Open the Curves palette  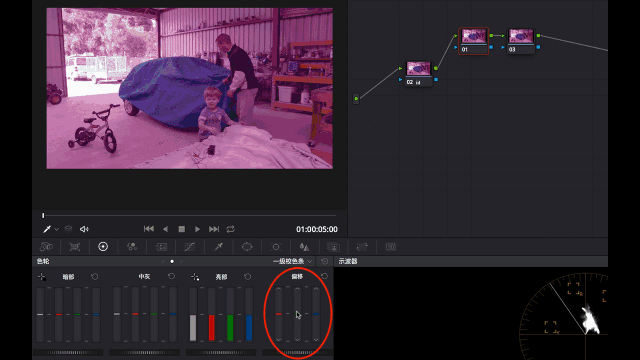(189, 247)
